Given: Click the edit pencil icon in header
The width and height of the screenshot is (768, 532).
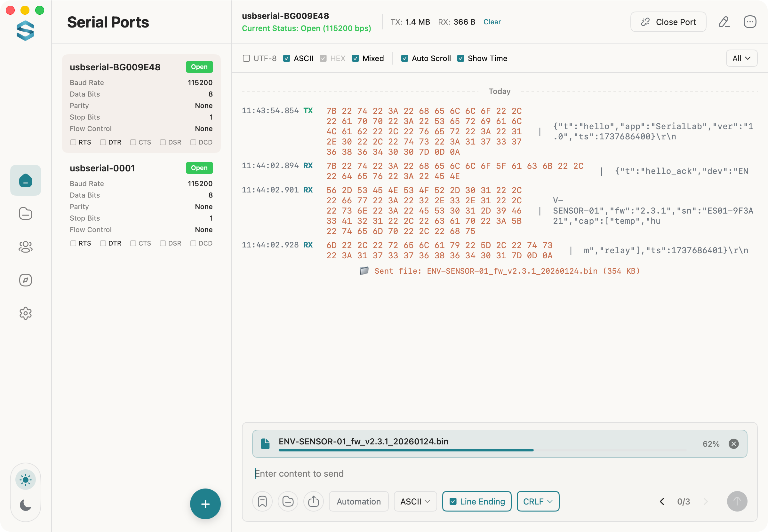Looking at the screenshot, I should pyautogui.click(x=724, y=22).
